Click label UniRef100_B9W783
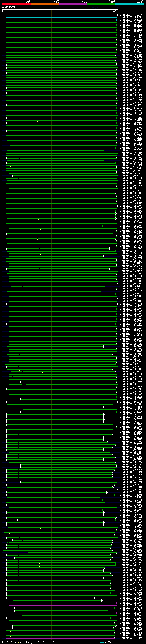The width and height of the screenshot is (146, 644). [131, 628]
